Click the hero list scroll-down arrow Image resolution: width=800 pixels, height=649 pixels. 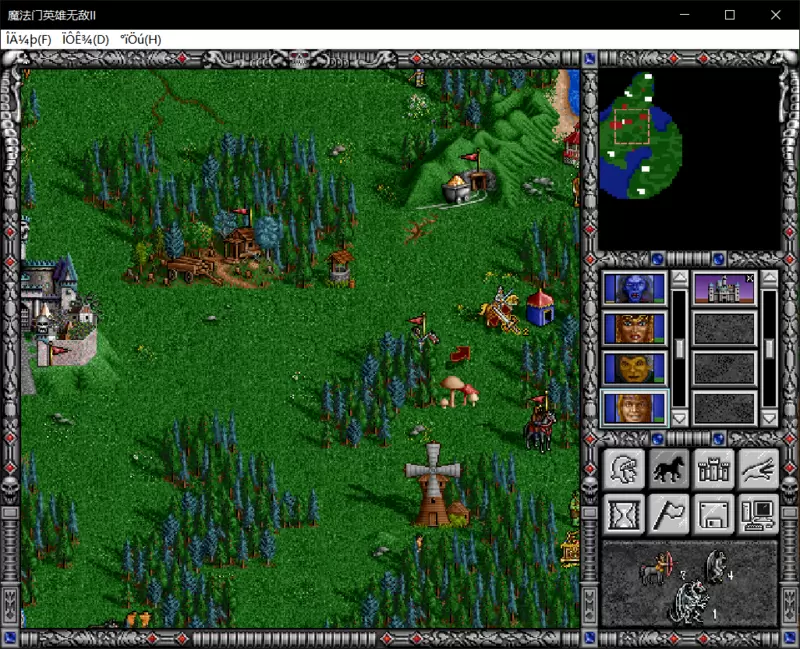coord(679,418)
